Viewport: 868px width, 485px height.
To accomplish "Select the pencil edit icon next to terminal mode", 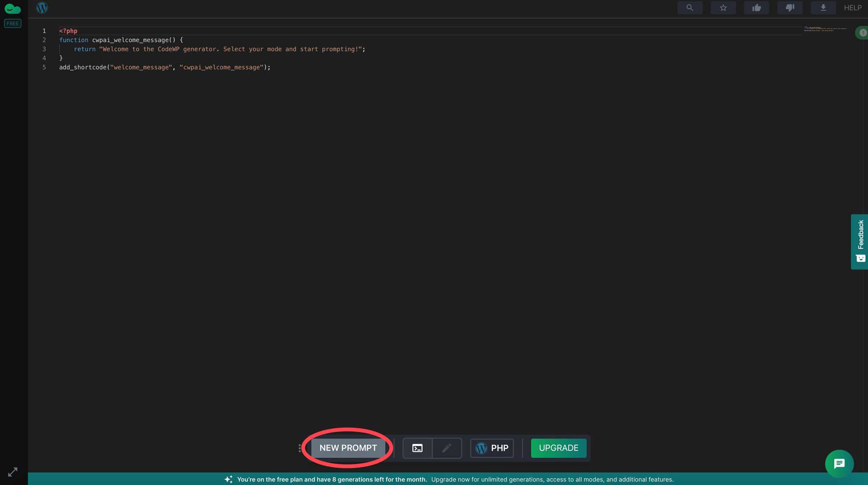I will click(447, 448).
